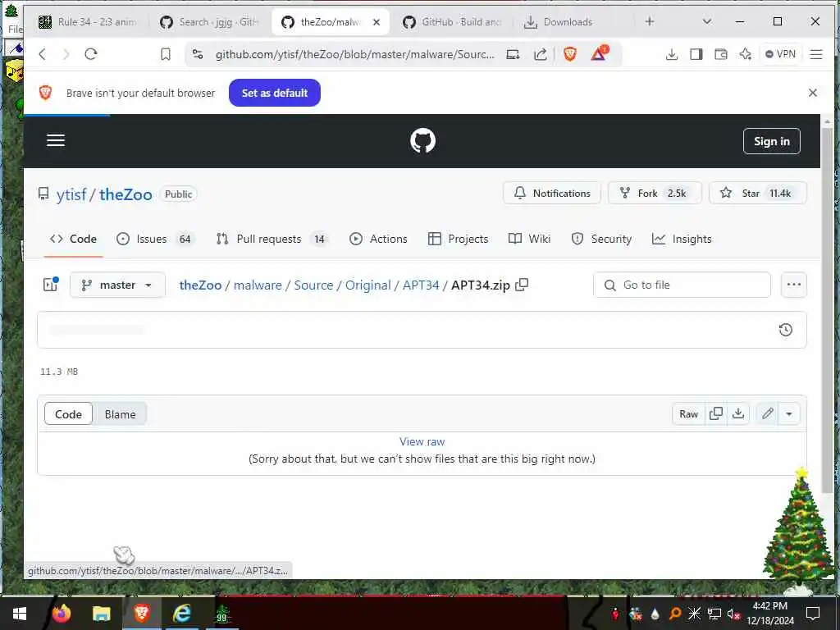View file history clock icon

click(x=785, y=330)
